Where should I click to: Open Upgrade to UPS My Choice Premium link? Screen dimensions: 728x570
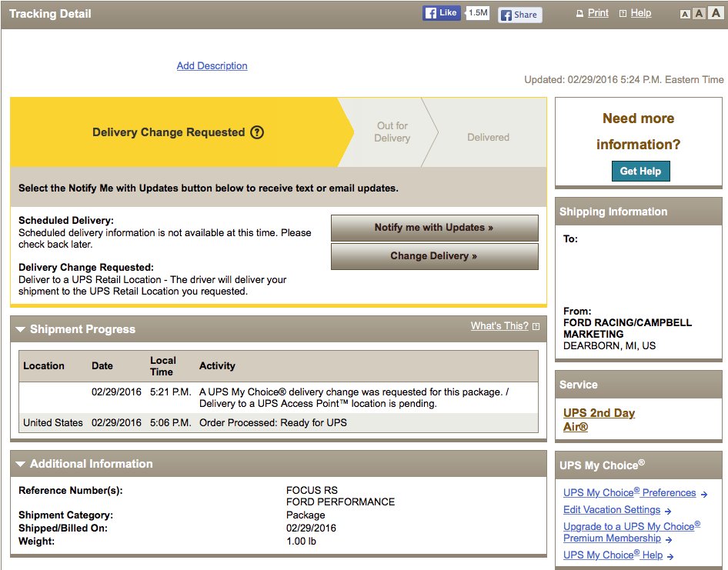tap(632, 532)
